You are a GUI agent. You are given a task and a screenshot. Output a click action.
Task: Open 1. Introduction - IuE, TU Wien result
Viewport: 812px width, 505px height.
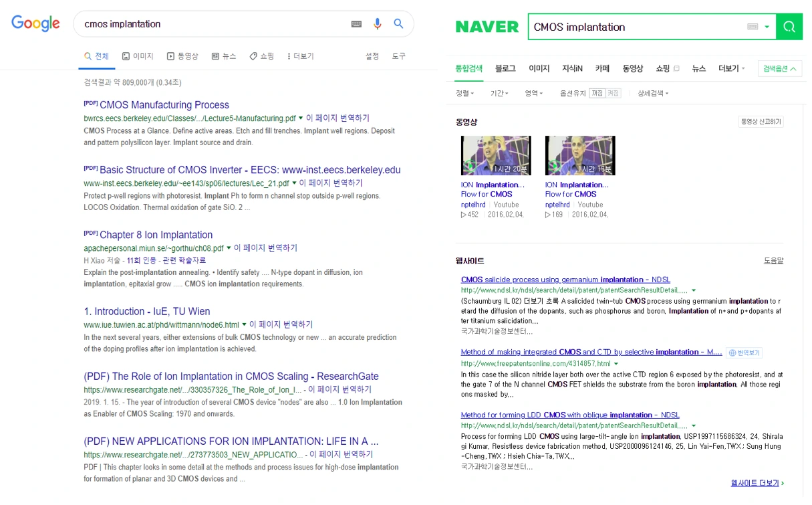tap(147, 312)
